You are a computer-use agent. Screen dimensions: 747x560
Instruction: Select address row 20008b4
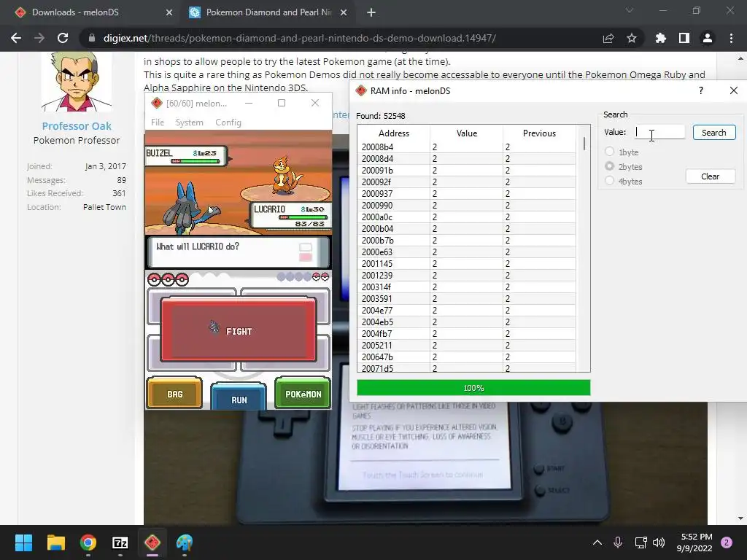coord(467,147)
